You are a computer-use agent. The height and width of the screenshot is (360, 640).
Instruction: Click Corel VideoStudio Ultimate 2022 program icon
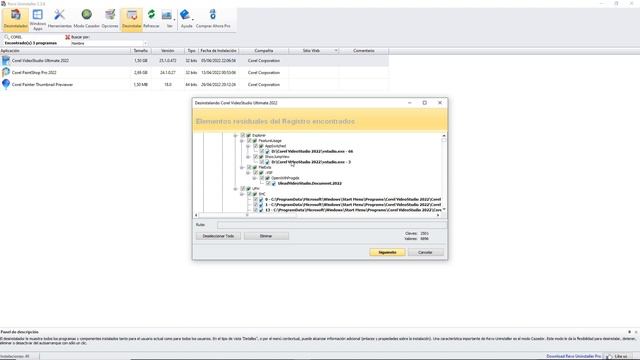(x=6, y=60)
